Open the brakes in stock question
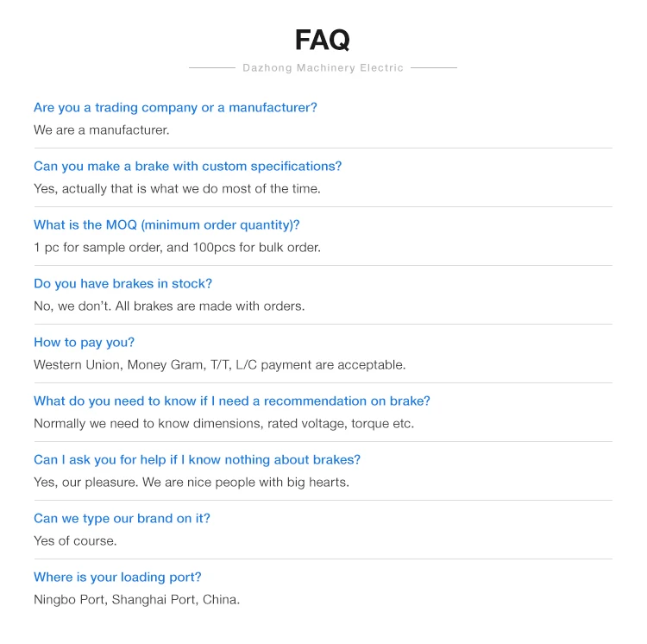 click(122, 284)
